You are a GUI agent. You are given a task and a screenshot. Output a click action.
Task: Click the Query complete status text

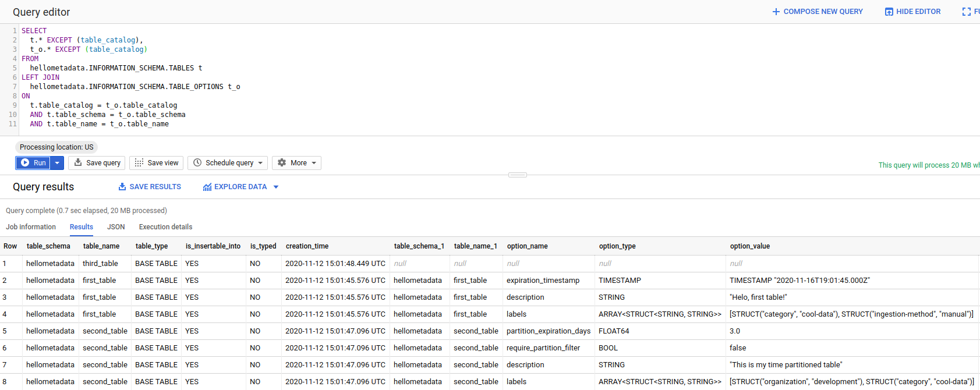[86, 211]
